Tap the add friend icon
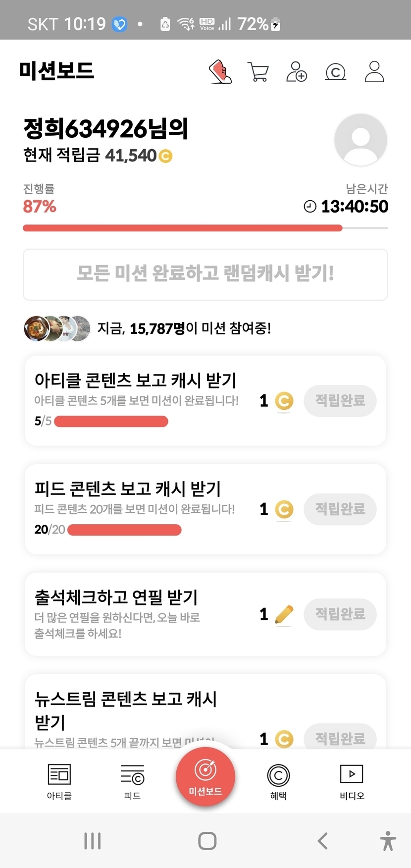411x868 pixels. (x=297, y=72)
